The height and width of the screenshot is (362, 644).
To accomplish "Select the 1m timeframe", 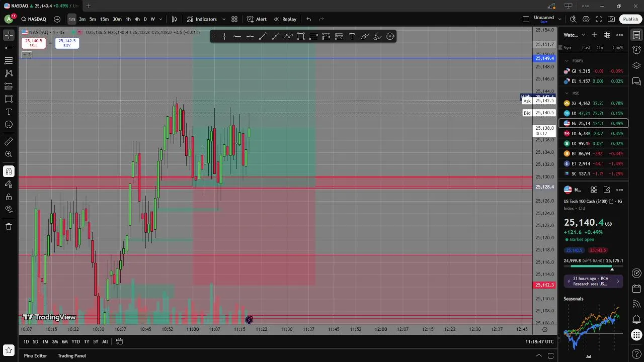I will tap(72, 19).
